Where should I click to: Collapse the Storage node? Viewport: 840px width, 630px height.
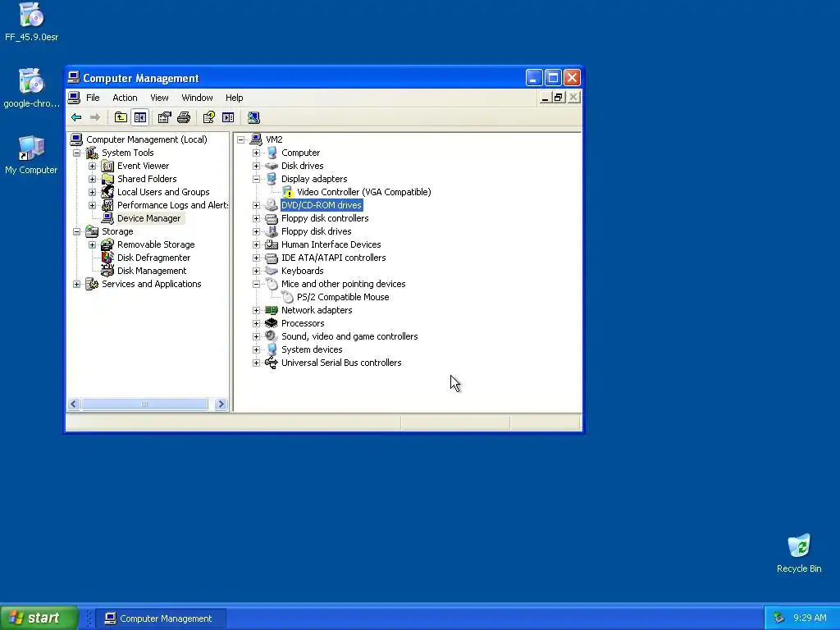click(x=77, y=231)
